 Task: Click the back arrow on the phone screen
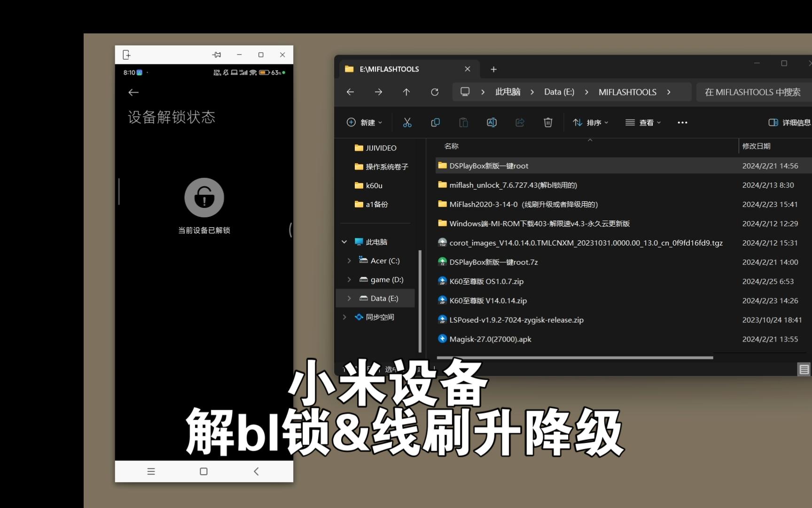coord(133,92)
